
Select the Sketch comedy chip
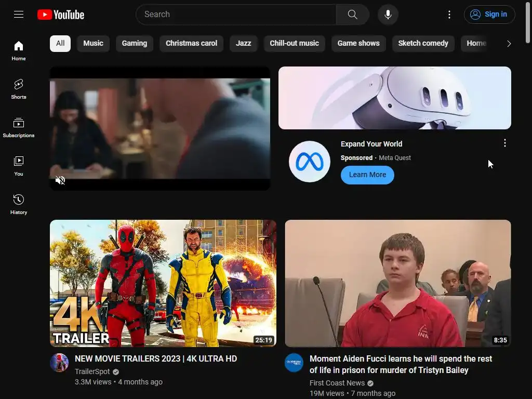(x=423, y=44)
